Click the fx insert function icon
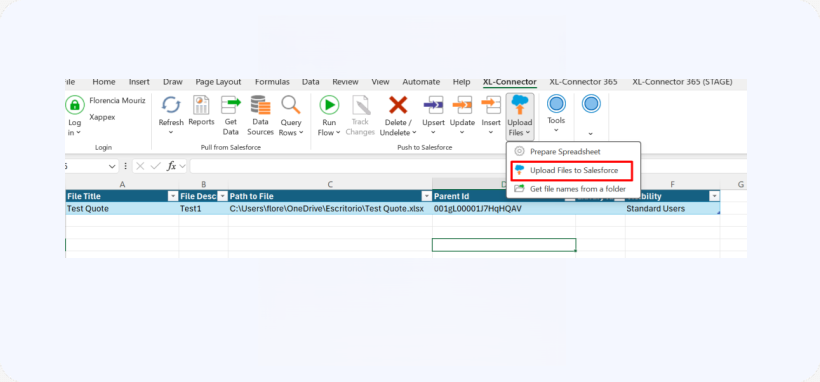 tap(172, 166)
